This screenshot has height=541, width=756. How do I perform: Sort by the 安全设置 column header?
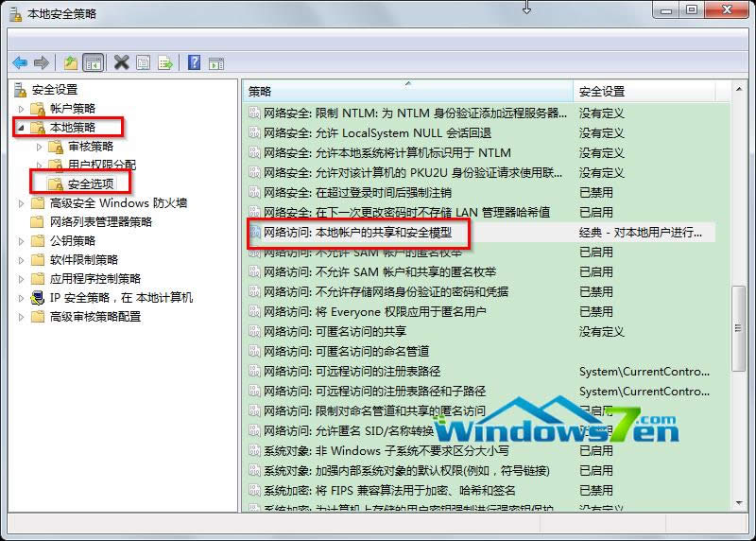coord(643,92)
